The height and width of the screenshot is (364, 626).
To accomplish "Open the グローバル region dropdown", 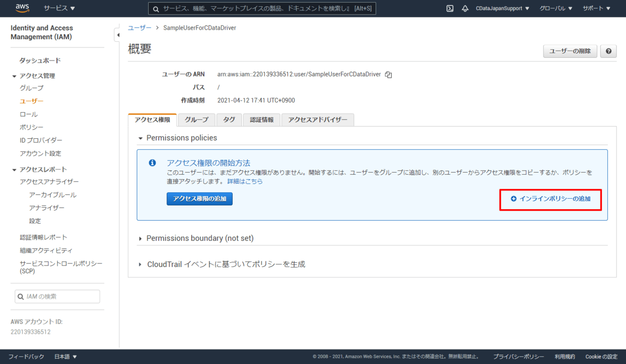I will [x=556, y=8].
